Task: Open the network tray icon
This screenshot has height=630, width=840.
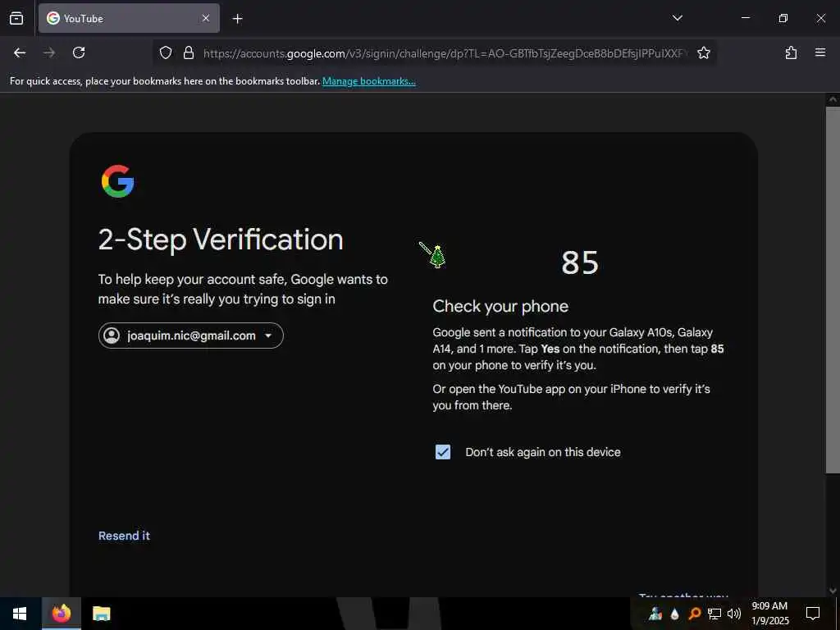Action: tap(714, 614)
